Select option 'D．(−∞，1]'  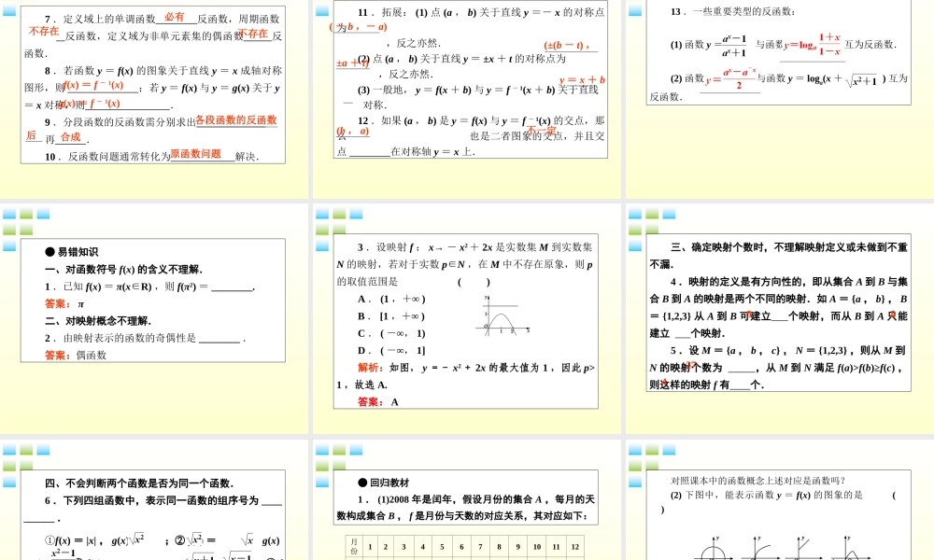pos(391,351)
